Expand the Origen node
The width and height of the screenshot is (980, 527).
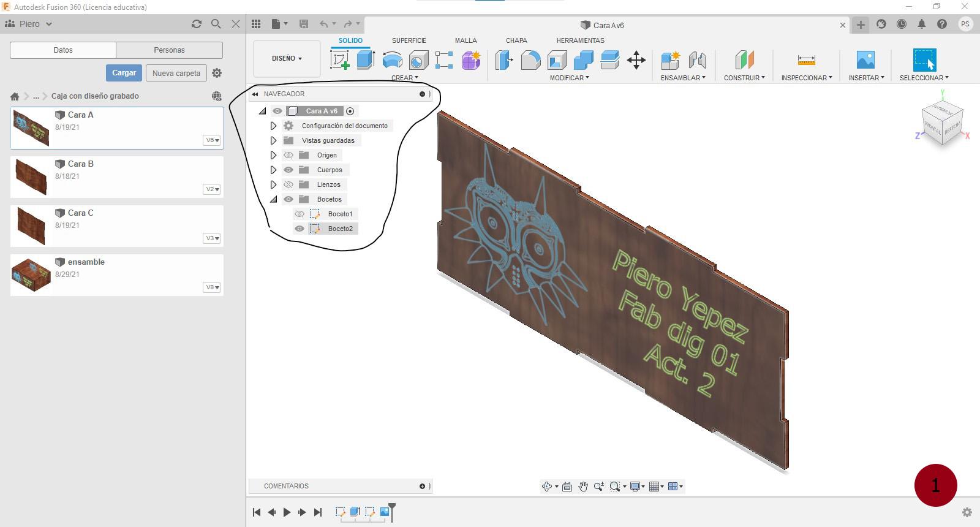tap(273, 155)
